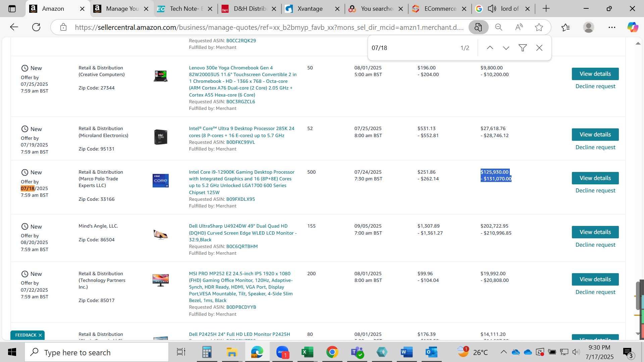Launch Calculator from the taskbar
Screen dimensions: 644x362
point(207,352)
